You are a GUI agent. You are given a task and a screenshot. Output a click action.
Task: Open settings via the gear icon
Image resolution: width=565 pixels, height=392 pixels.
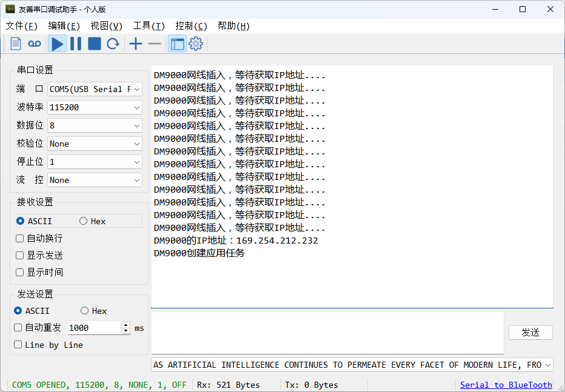pyautogui.click(x=196, y=44)
